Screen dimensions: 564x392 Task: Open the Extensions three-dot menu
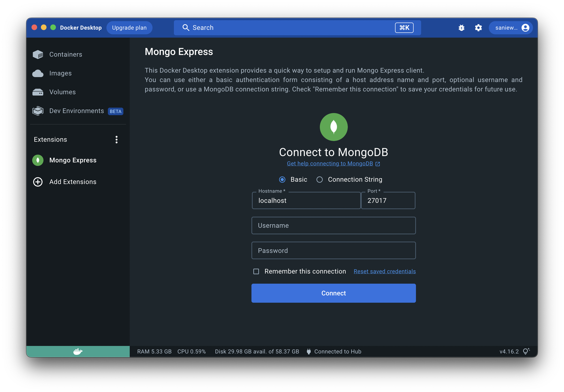(x=116, y=140)
